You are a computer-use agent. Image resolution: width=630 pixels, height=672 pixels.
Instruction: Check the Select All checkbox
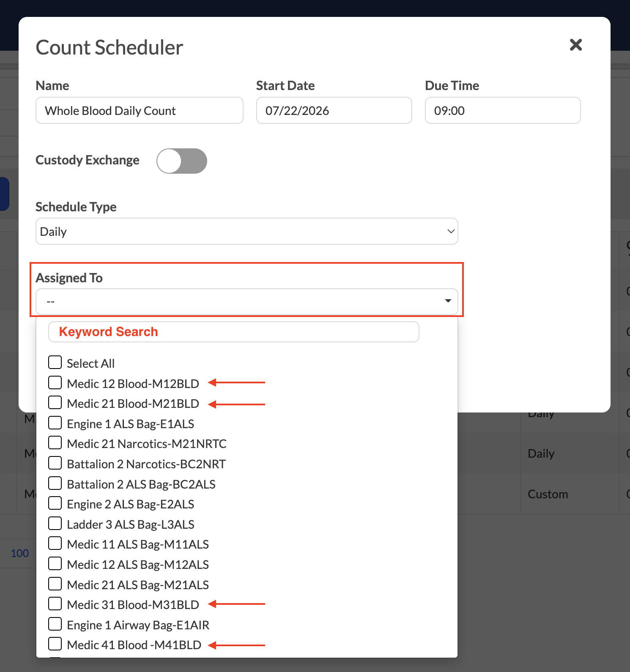tap(55, 362)
